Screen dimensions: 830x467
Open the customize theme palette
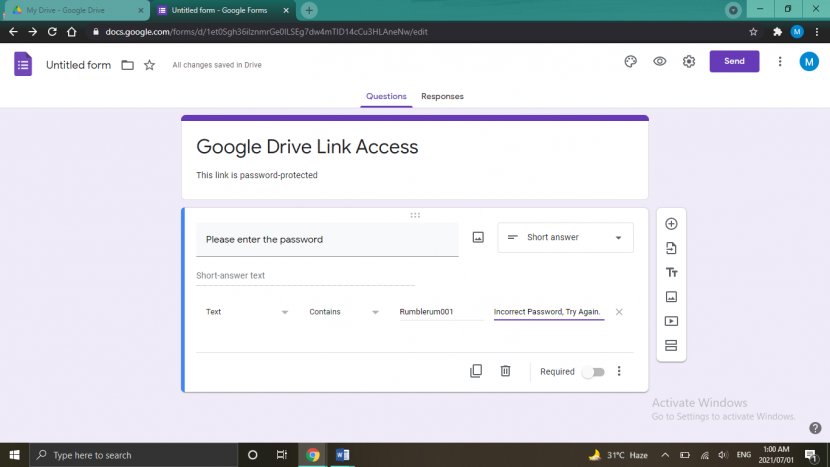(x=630, y=61)
